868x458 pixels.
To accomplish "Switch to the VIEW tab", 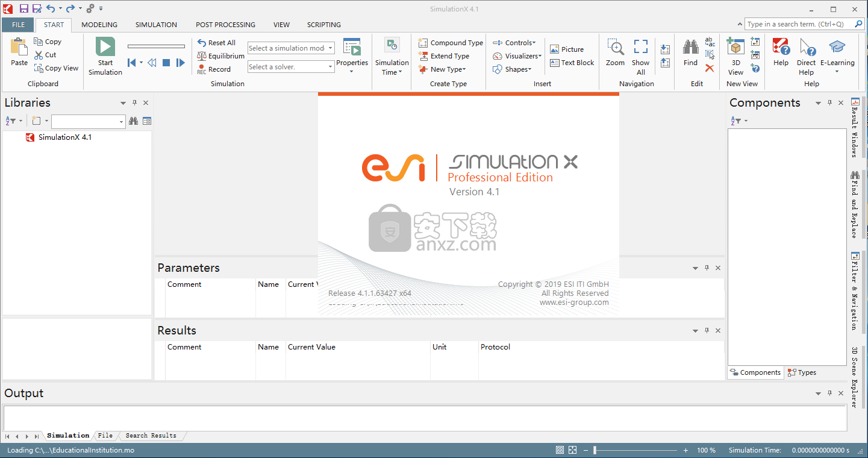I will coord(281,25).
